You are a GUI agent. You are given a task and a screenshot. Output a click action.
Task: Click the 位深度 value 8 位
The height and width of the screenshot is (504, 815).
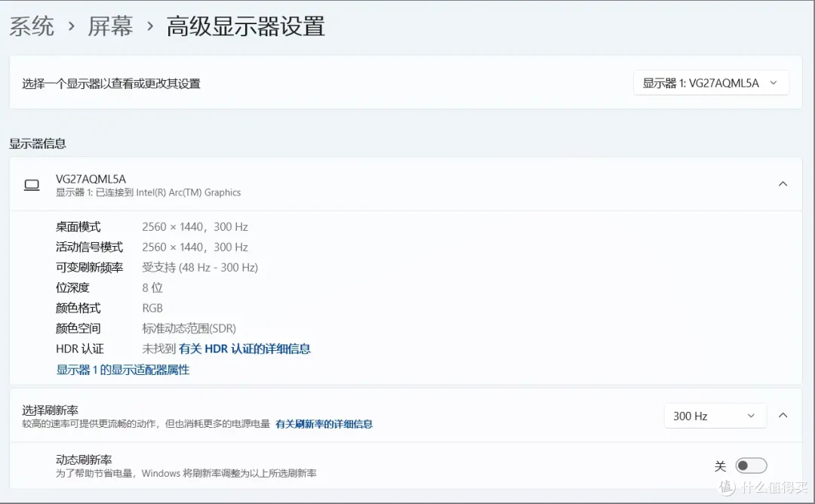(152, 287)
